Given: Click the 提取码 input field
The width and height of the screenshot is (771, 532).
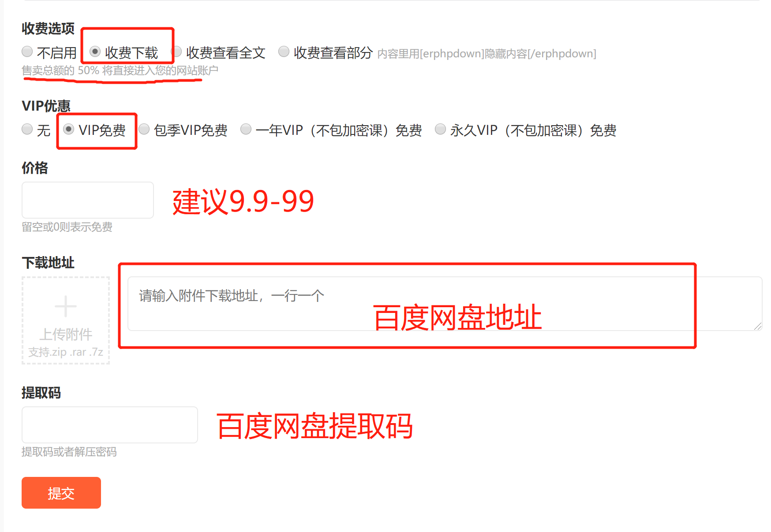Looking at the screenshot, I should [110, 425].
